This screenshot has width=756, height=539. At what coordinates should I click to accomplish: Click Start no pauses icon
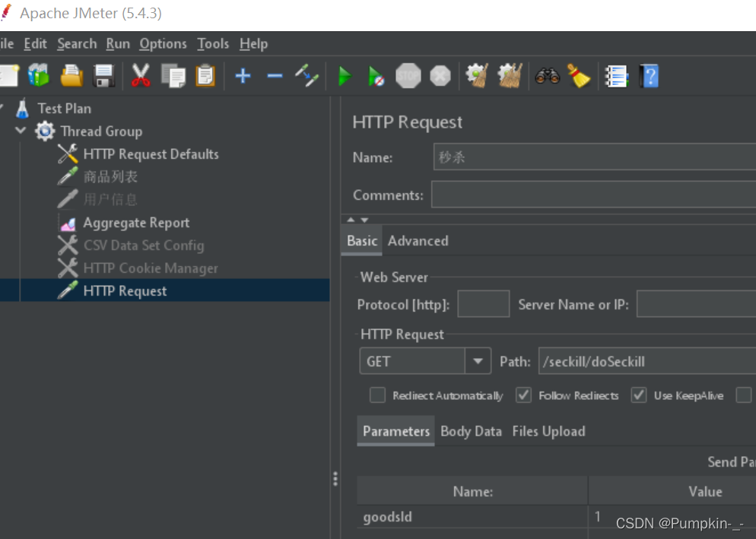376,76
